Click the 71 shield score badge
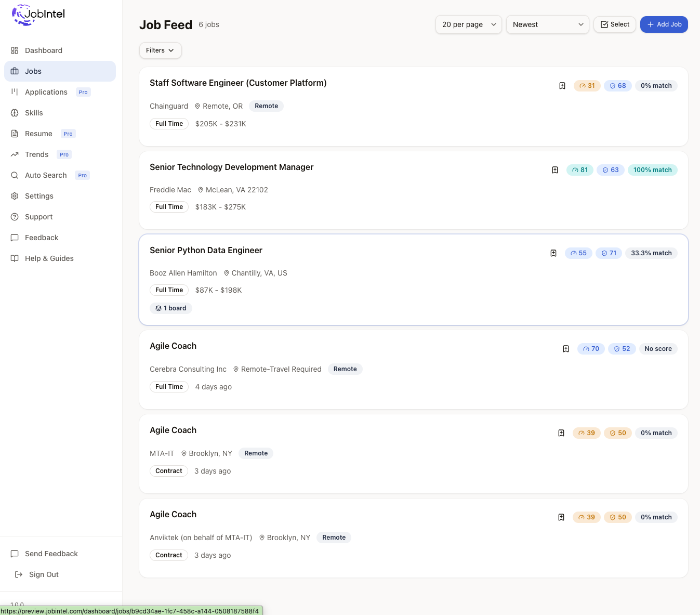This screenshot has height=615, width=700. [609, 253]
